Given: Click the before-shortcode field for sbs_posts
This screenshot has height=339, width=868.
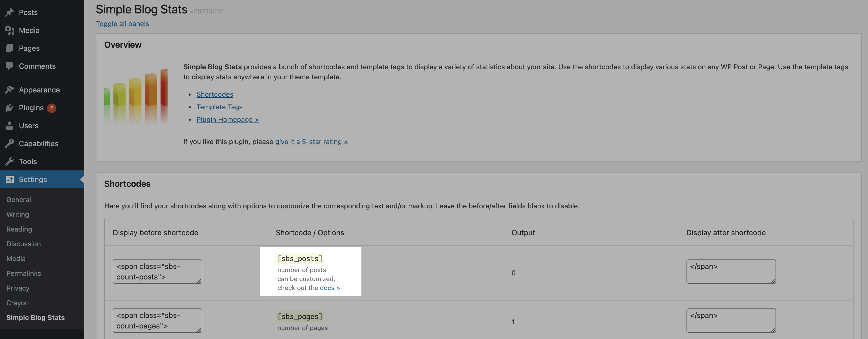Looking at the screenshot, I should (157, 271).
